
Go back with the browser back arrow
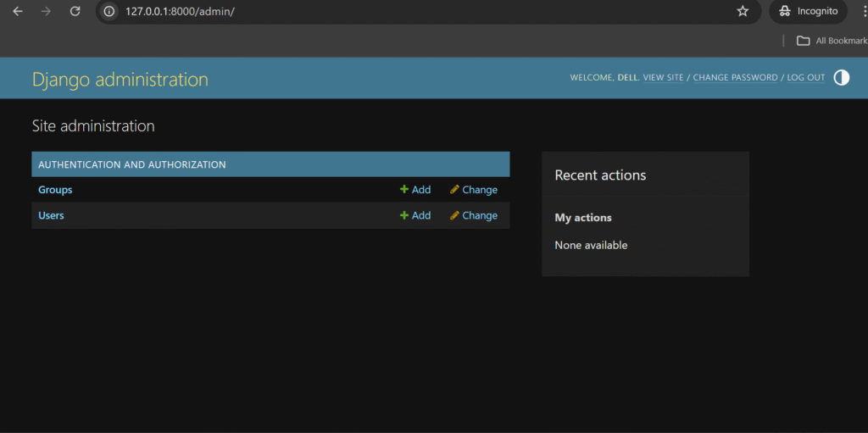[18, 11]
